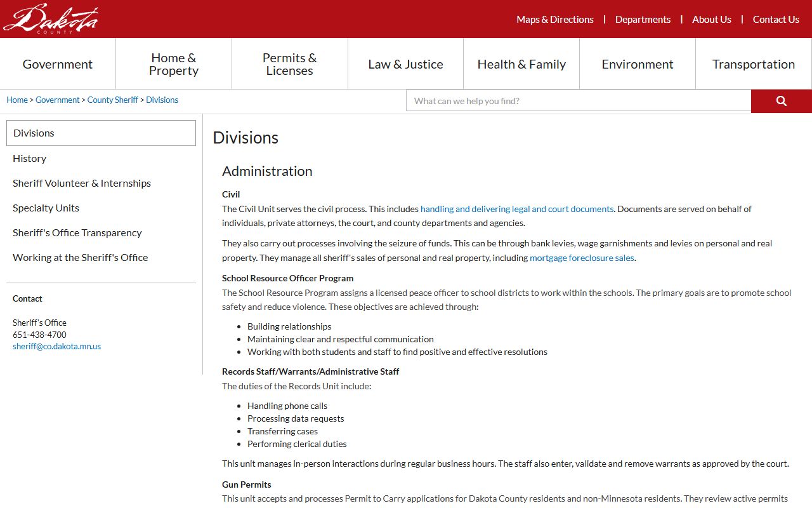Email sheriff@co.dakota.mn.us

click(56, 347)
